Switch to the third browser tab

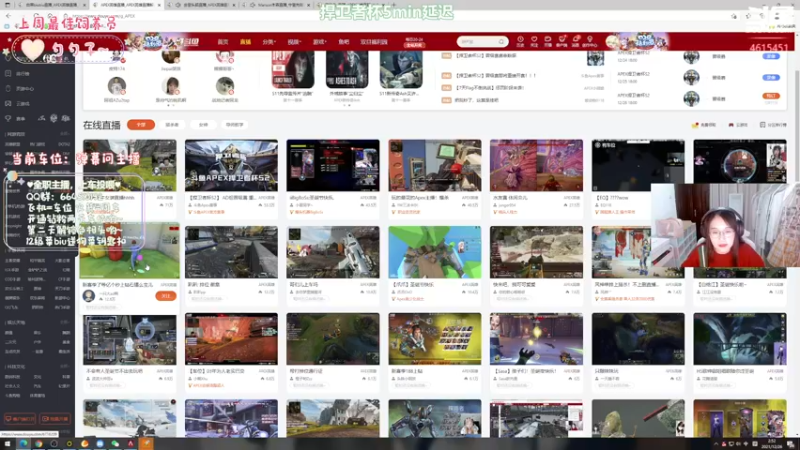204,5
